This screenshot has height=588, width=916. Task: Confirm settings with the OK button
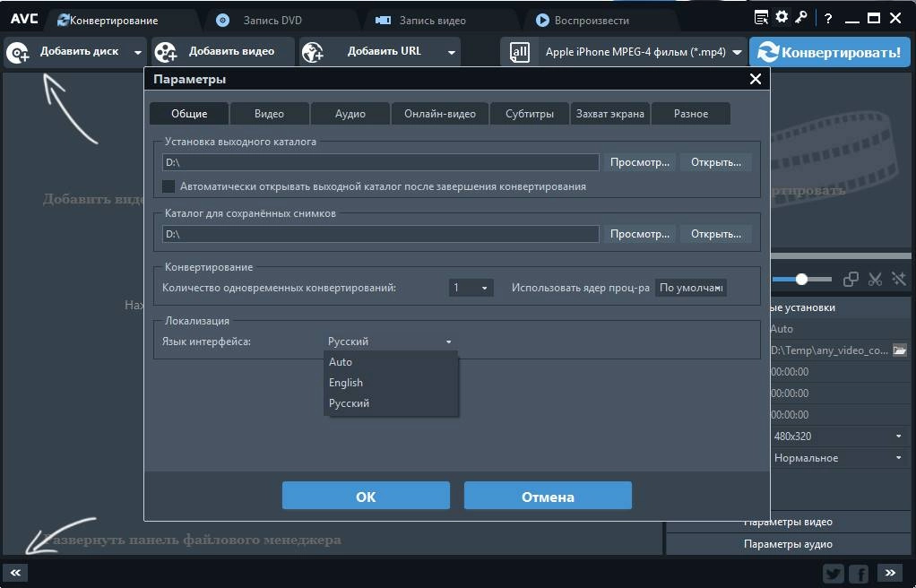tap(366, 496)
